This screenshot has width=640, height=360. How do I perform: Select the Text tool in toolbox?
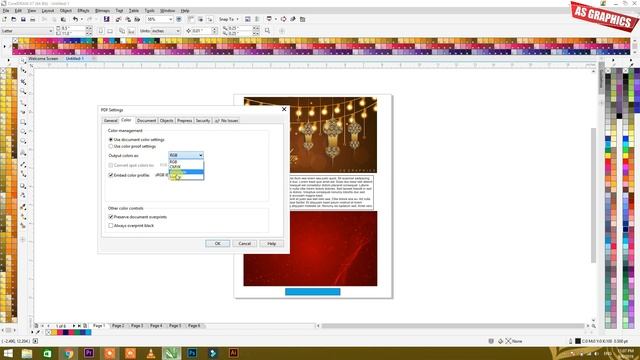coord(23,153)
